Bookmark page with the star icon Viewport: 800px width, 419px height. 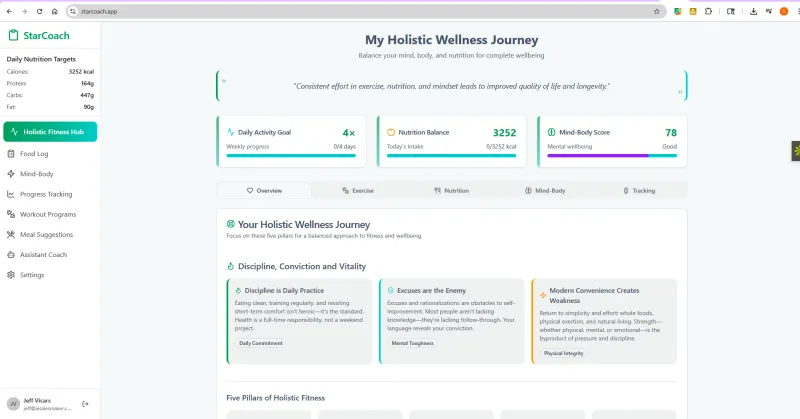[657, 11]
